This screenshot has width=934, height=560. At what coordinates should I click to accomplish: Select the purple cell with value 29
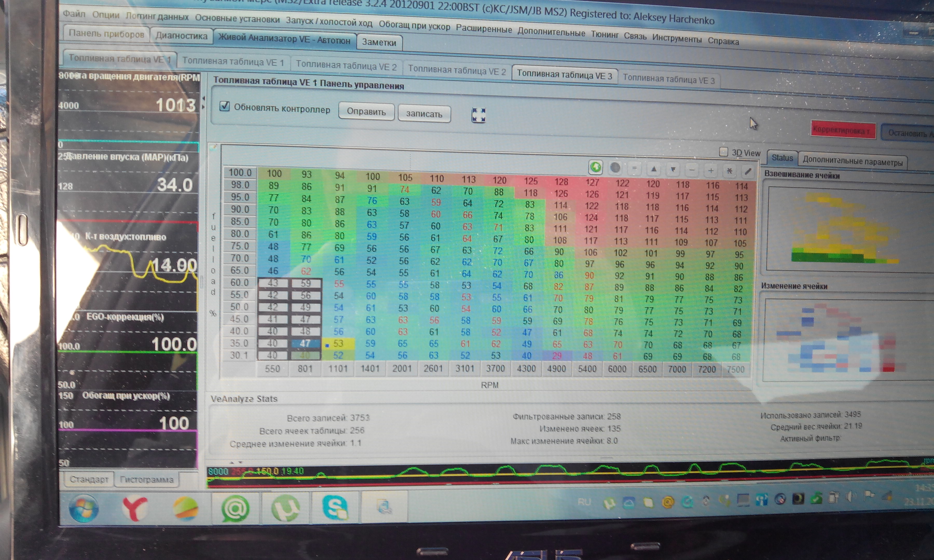(x=557, y=355)
